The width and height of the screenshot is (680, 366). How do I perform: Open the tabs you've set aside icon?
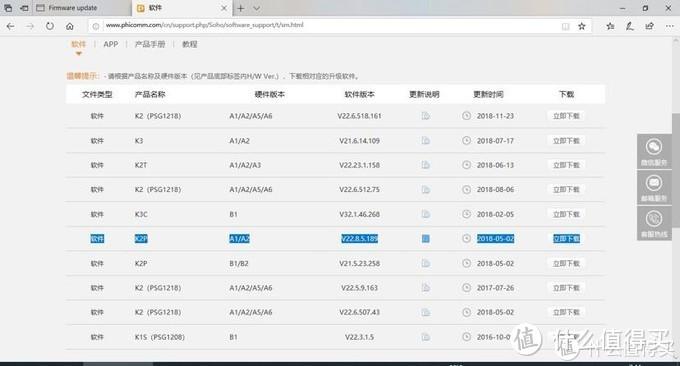pos(8,8)
